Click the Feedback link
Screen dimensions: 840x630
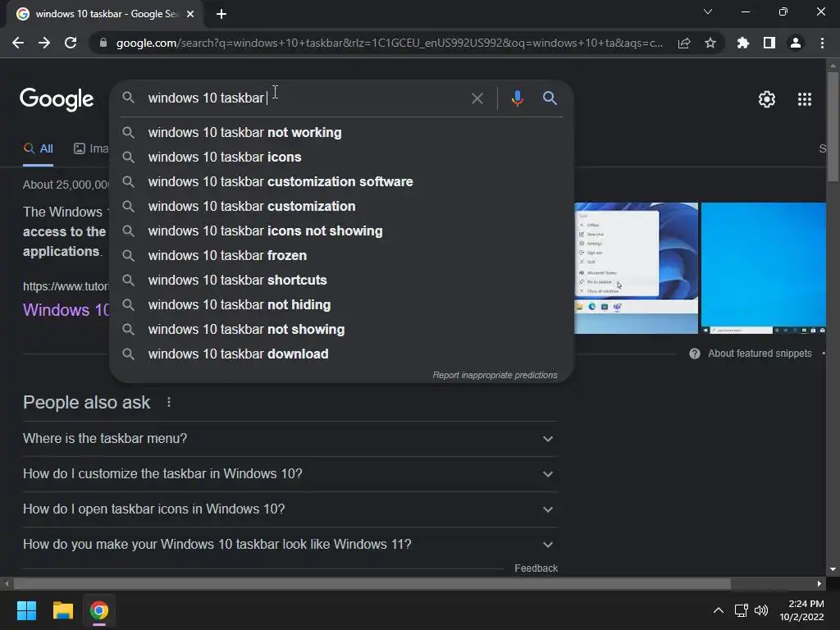pyautogui.click(x=536, y=568)
